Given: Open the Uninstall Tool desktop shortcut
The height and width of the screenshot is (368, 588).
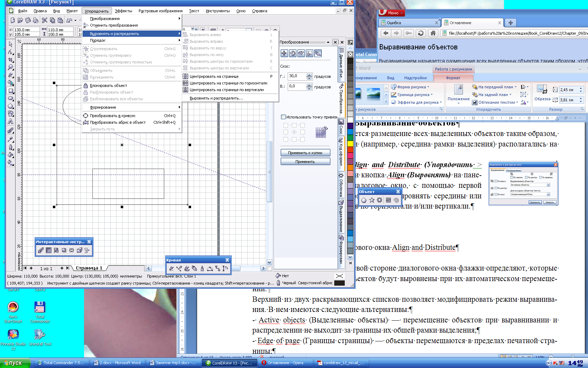Looking at the screenshot, I should pyautogui.click(x=40, y=338).
